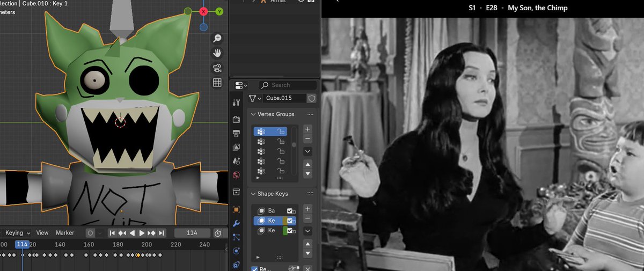This screenshot has height=271, width=644.
Task: Open the properties editor options dropdown
Action: pos(241,85)
